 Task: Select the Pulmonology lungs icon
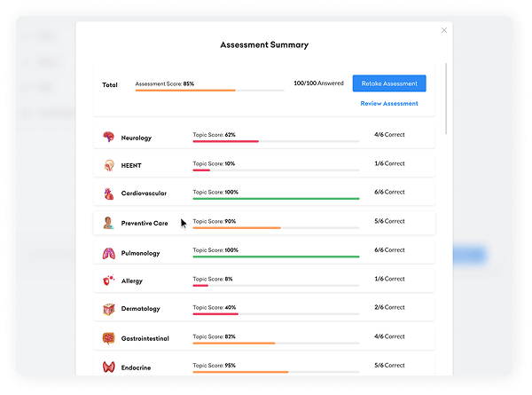108,252
